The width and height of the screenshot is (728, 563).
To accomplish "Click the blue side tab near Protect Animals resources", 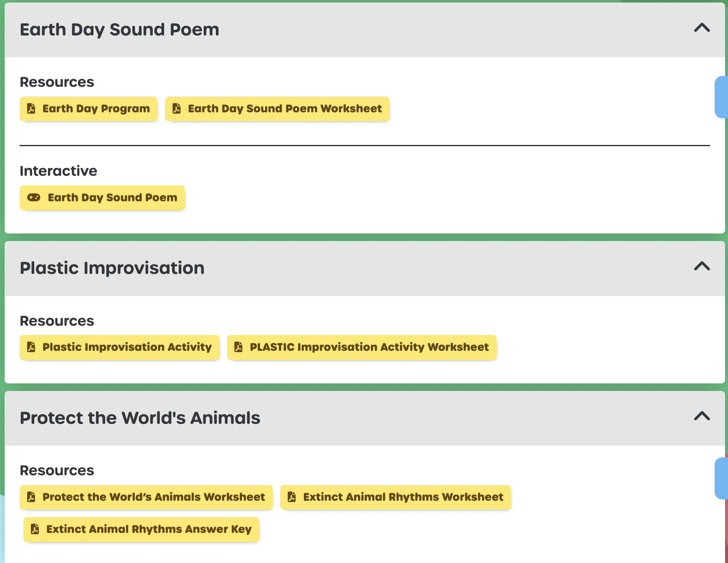I will [722, 478].
